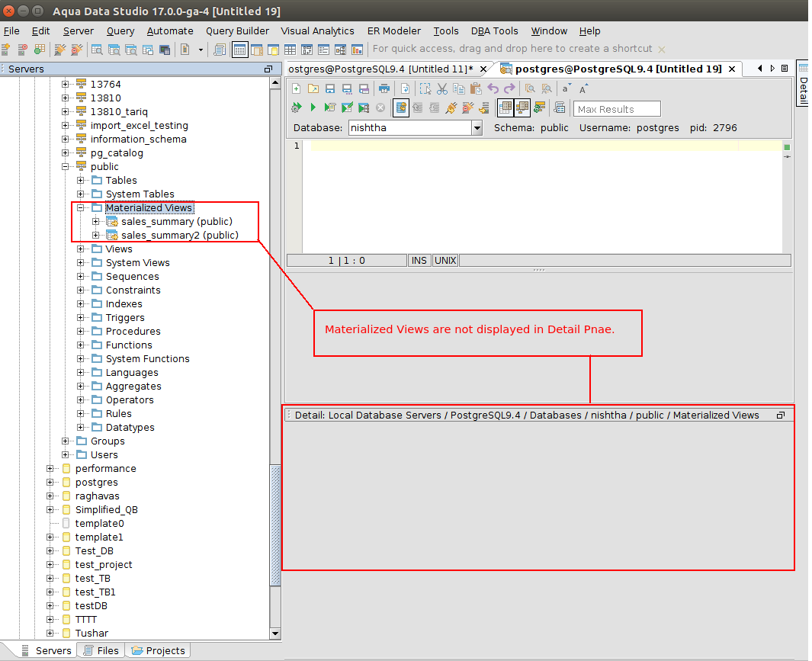Select the sales_summary2 (public) tree item
Screen dimensions: 812x661
coord(180,235)
